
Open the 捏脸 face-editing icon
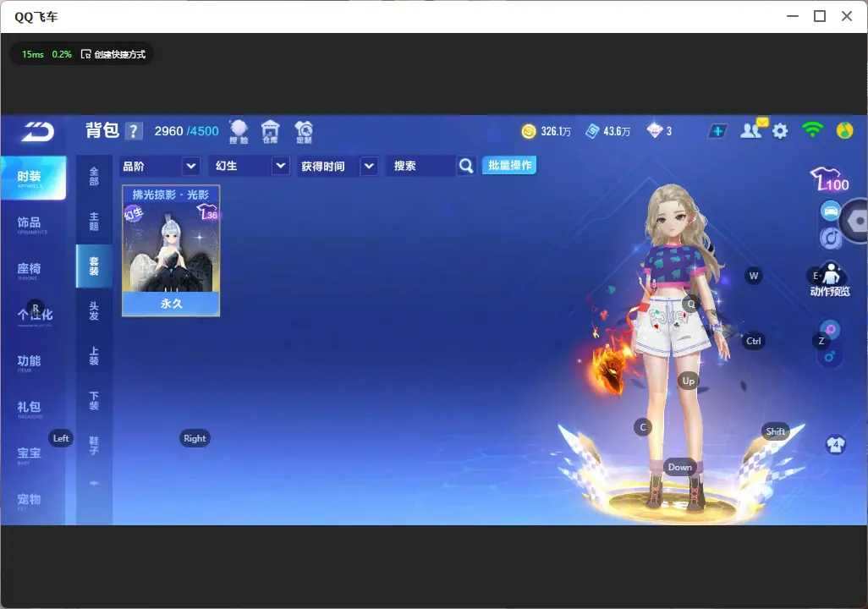239,132
